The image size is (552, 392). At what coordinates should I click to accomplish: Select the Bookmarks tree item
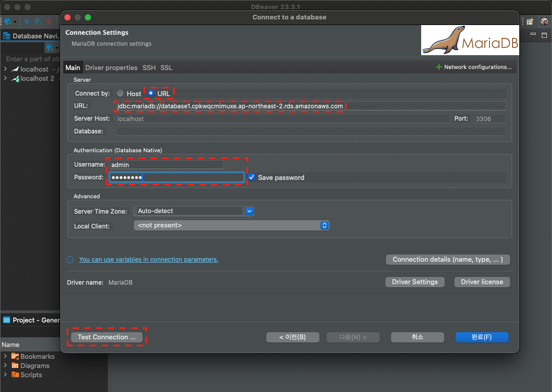[x=38, y=356]
